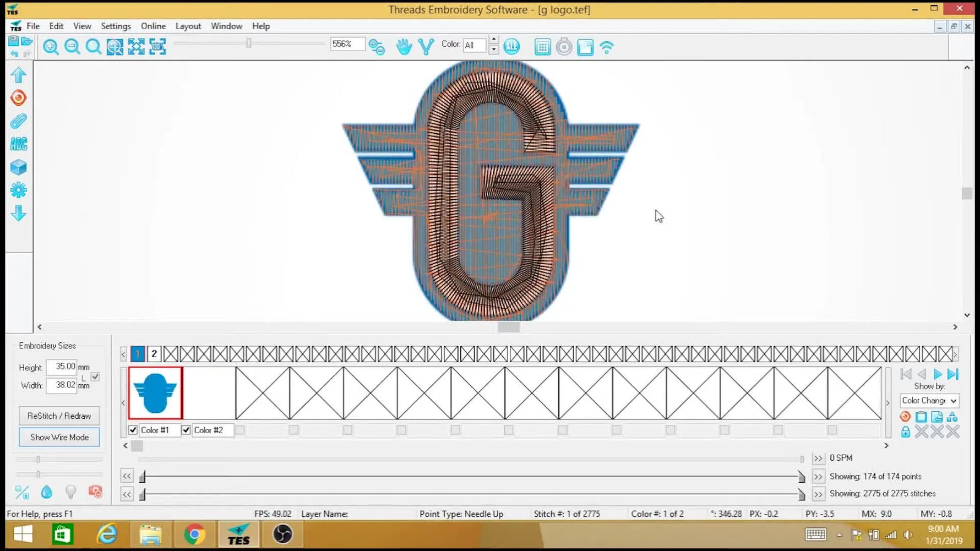Click the blue padlock lock icon
980x551 pixels.
point(906,432)
